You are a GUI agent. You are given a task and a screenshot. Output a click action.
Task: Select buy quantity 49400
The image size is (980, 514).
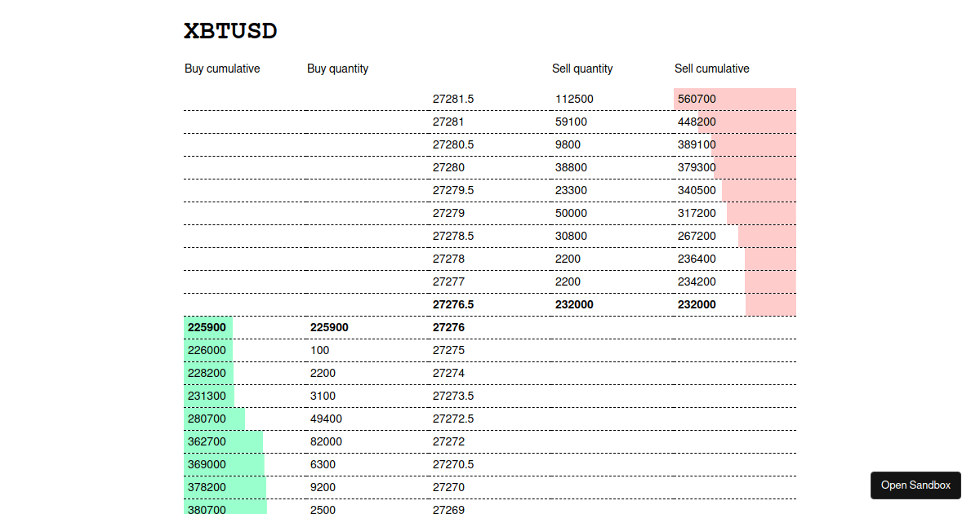326,419
